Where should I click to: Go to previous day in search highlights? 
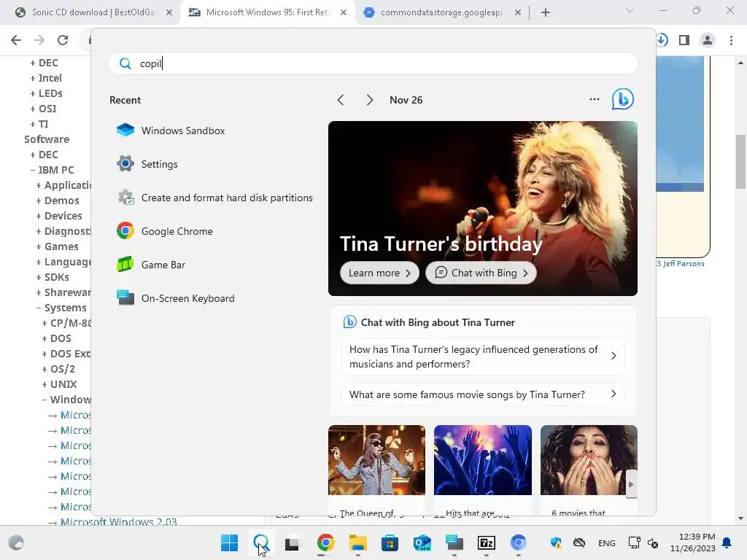pyautogui.click(x=340, y=100)
